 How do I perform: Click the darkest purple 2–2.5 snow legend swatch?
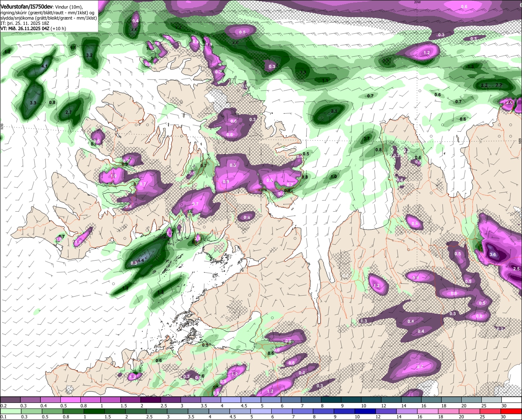click(x=150, y=400)
